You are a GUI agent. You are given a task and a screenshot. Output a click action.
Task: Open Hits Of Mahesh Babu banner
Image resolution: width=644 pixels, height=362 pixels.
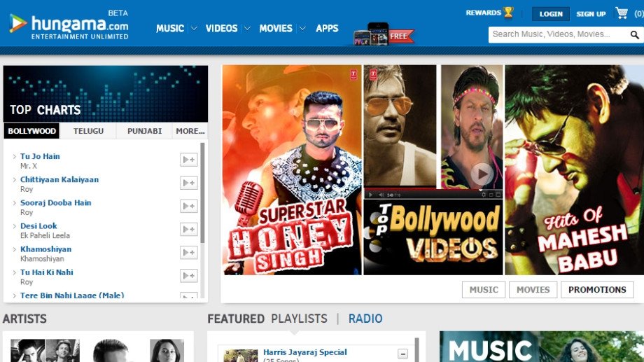[x=574, y=169]
